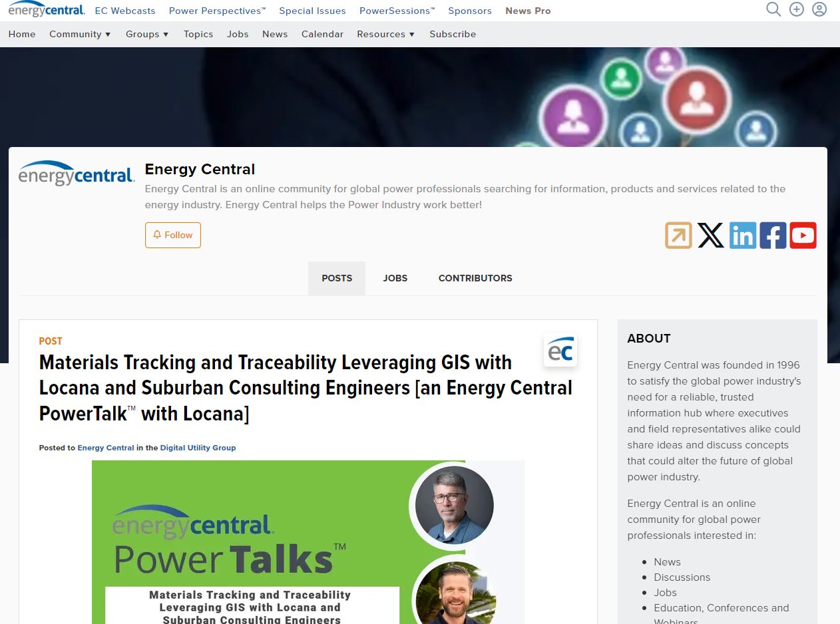Open Sponsors link
The width and height of the screenshot is (840, 624).
click(x=470, y=11)
